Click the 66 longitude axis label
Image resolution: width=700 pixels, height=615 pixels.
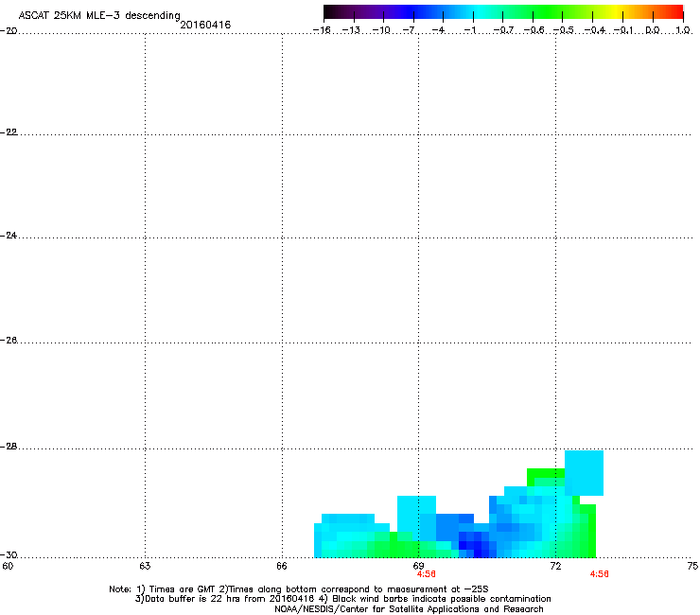tap(281, 566)
